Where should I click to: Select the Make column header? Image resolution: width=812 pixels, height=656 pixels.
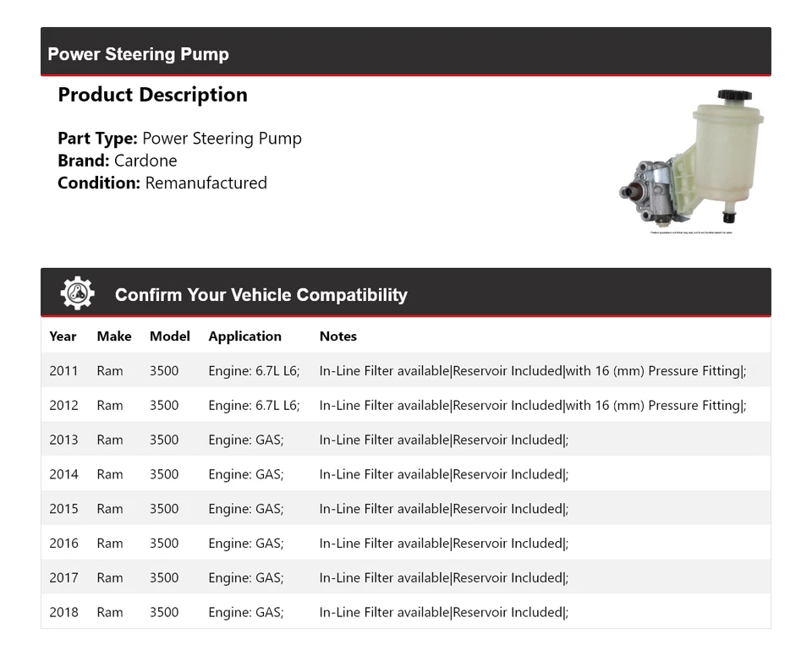(x=114, y=336)
